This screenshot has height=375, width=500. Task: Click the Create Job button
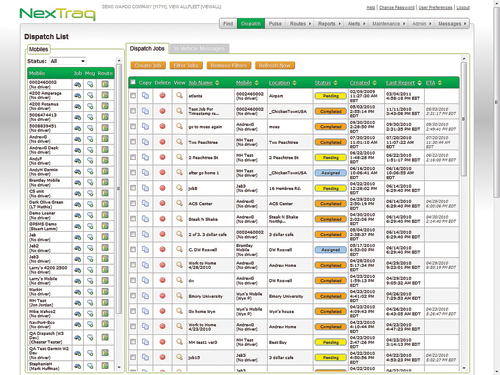pos(148,65)
